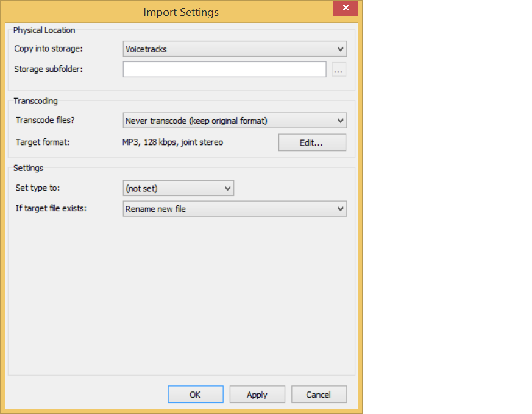532x414 pixels.
Task: Expand the If target file exists dropdown
Action: click(235, 209)
